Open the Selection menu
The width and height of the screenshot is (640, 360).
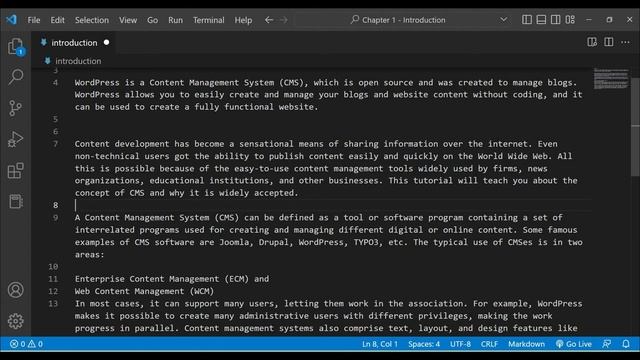pos(92,20)
